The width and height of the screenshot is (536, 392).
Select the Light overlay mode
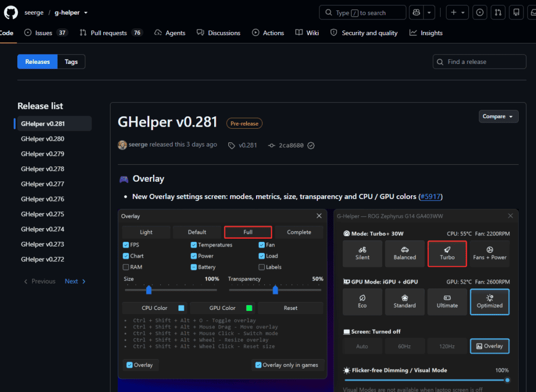tap(146, 232)
